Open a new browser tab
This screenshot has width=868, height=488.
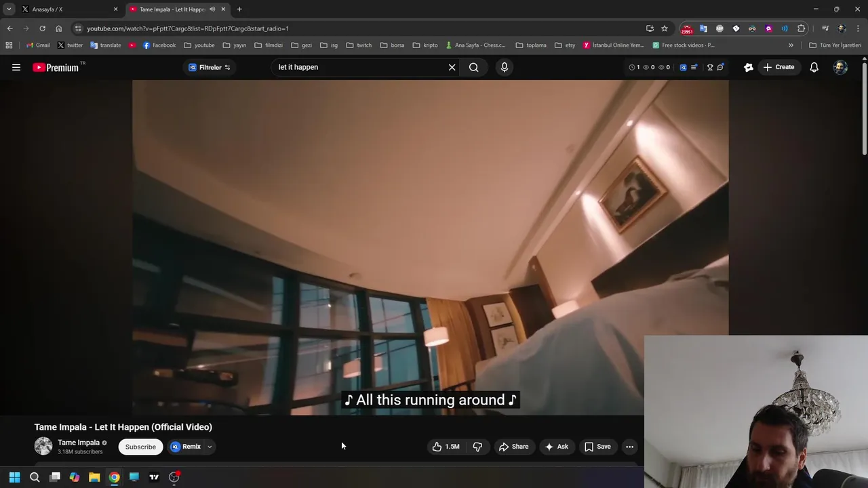click(x=239, y=9)
